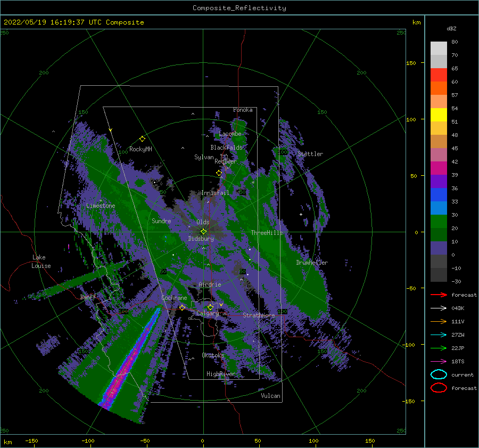Click the 'Strathmore' town label
The width and height of the screenshot is (479, 448).
259,315
